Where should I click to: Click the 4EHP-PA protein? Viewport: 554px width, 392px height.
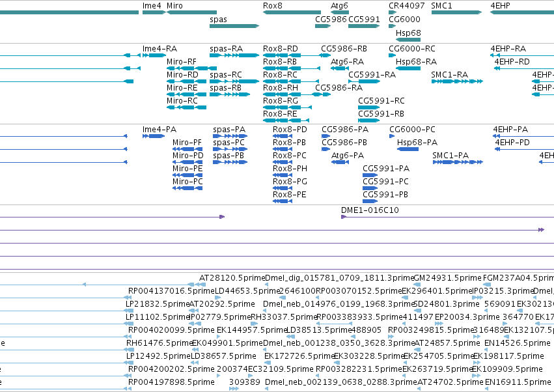[x=523, y=136]
